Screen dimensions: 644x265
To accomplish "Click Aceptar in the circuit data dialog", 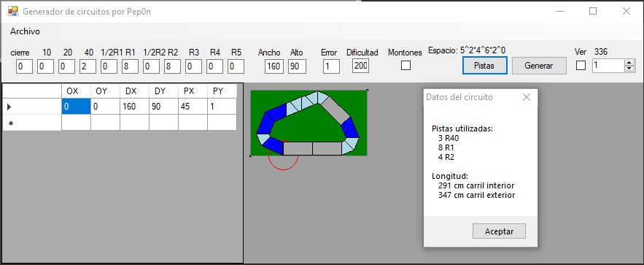I will (499, 231).
